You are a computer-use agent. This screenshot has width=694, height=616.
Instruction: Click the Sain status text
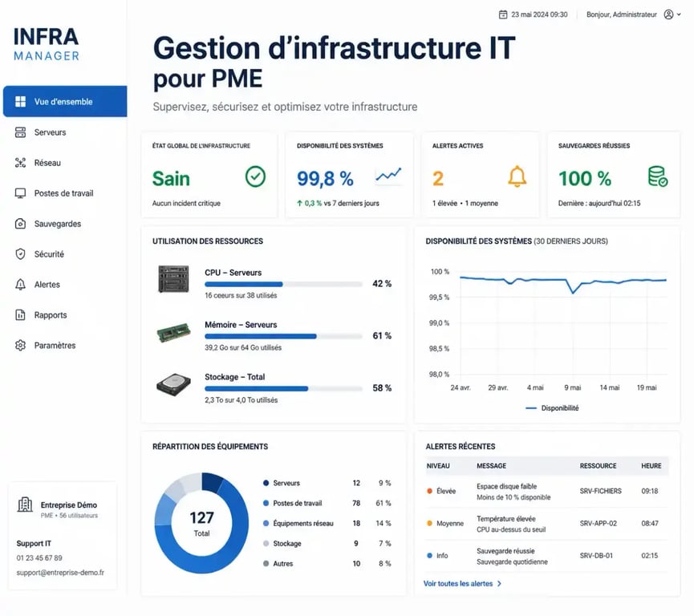coord(171,179)
